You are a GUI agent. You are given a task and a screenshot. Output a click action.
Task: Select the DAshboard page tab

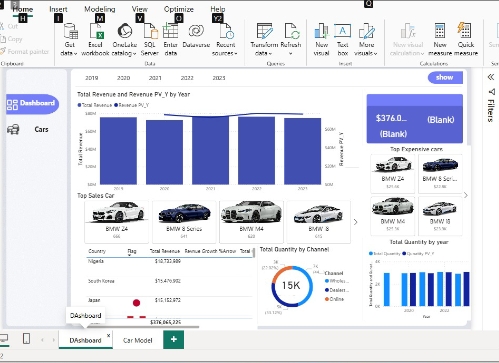[85, 340]
